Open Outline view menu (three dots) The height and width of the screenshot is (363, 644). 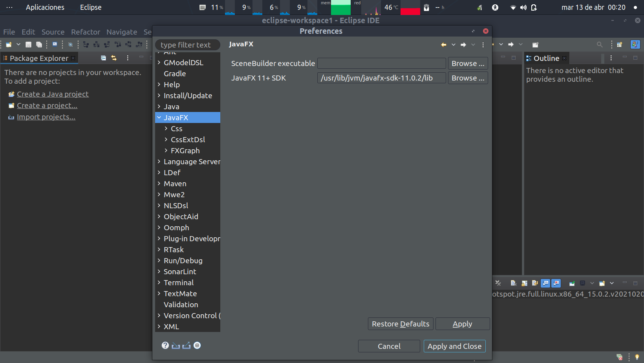611,58
